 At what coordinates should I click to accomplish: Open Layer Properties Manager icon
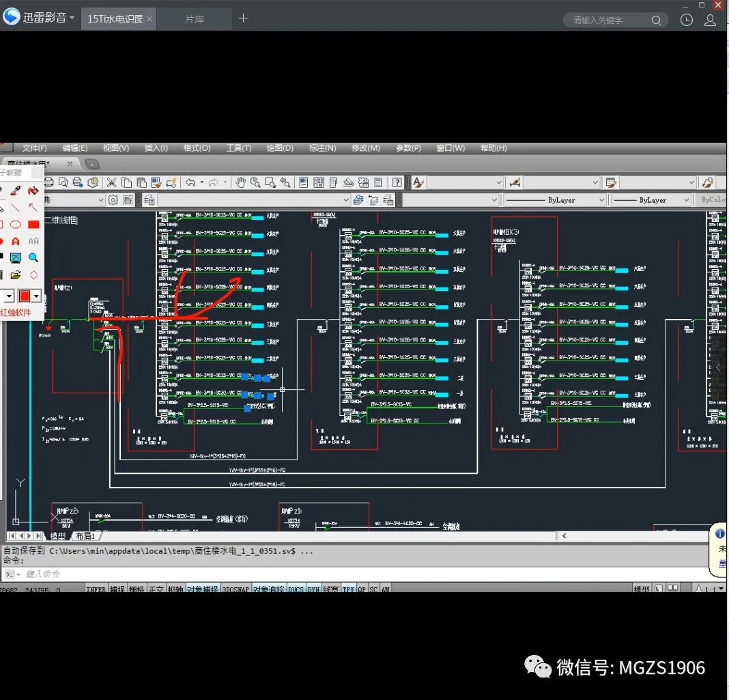coord(149,200)
